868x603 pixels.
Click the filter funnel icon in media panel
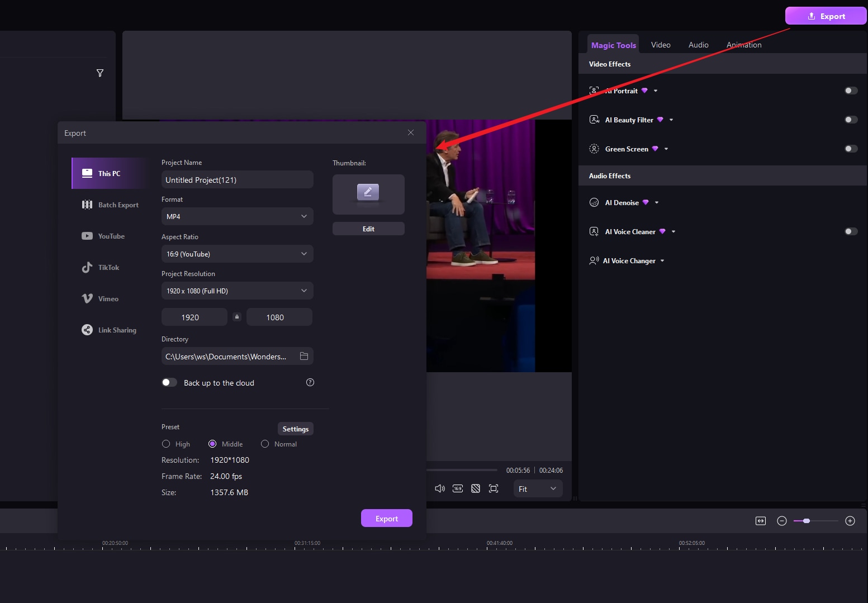pos(100,73)
